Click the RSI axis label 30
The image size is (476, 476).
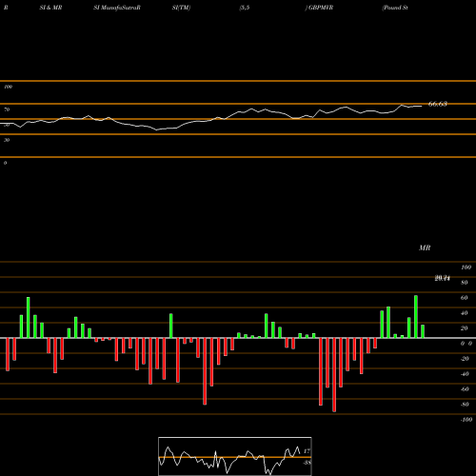click(x=7, y=140)
